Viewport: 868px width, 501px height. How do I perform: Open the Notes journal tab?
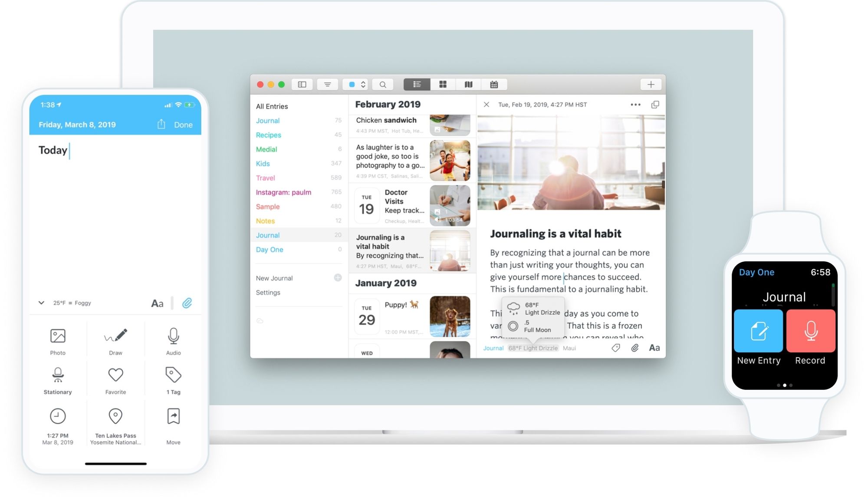(x=265, y=220)
